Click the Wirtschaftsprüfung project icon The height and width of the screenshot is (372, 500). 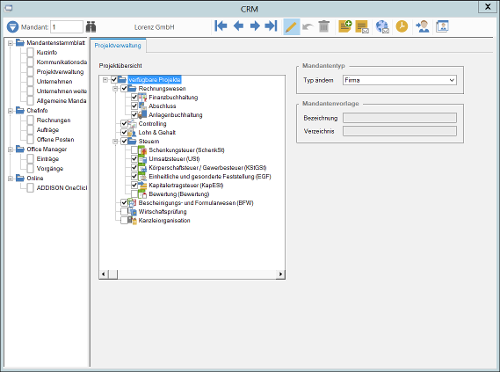click(133, 212)
